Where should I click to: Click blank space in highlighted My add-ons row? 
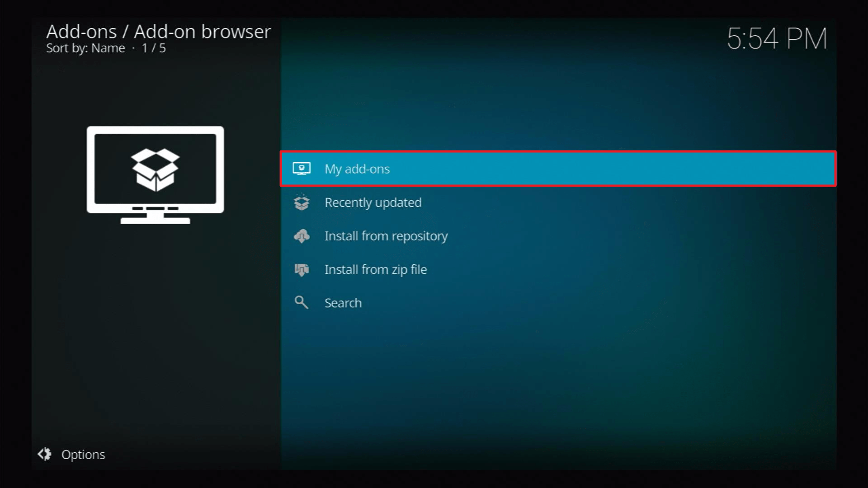point(610,169)
